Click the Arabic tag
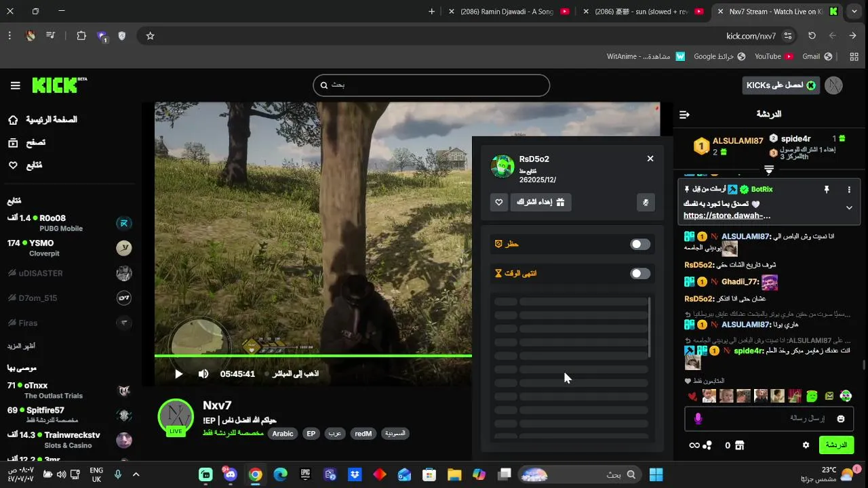The width and height of the screenshot is (868, 488). [x=283, y=434]
